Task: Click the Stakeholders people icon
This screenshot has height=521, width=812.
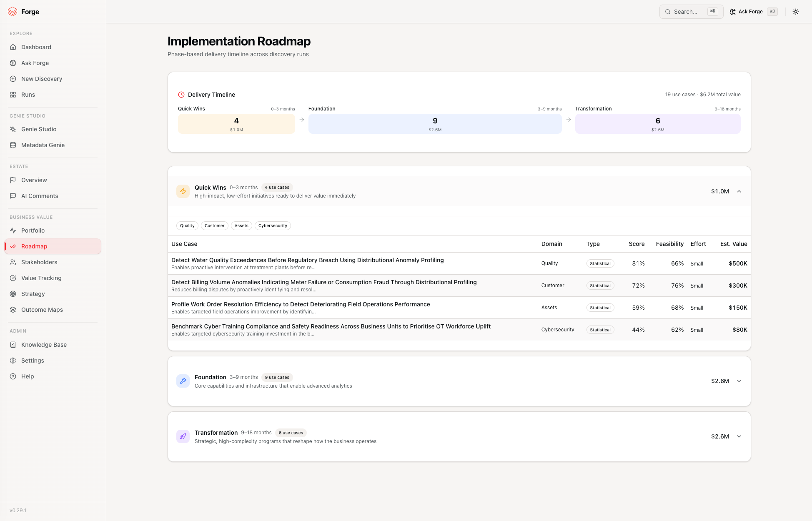Action: pyautogui.click(x=13, y=262)
